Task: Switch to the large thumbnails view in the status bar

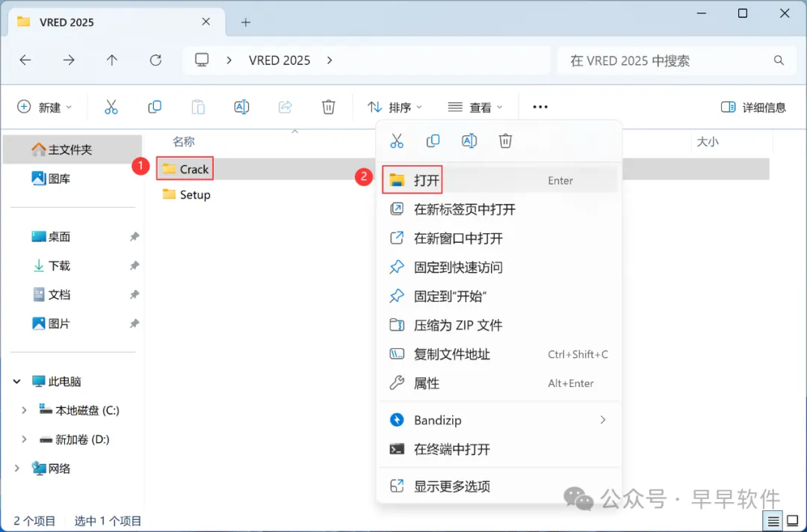Action: (x=793, y=522)
